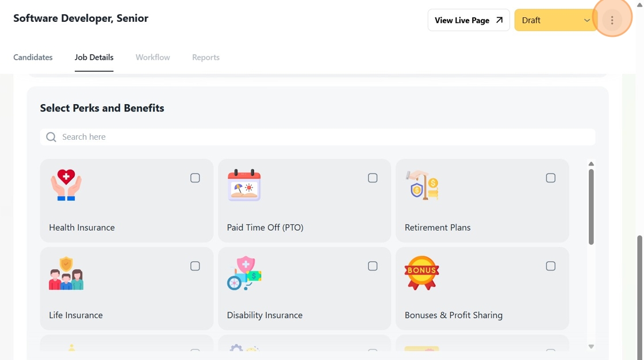Image resolution: width=644 pixels, height=360 pixels.
Task: Click the Life Insurance family icon
Action: [66, 273]
